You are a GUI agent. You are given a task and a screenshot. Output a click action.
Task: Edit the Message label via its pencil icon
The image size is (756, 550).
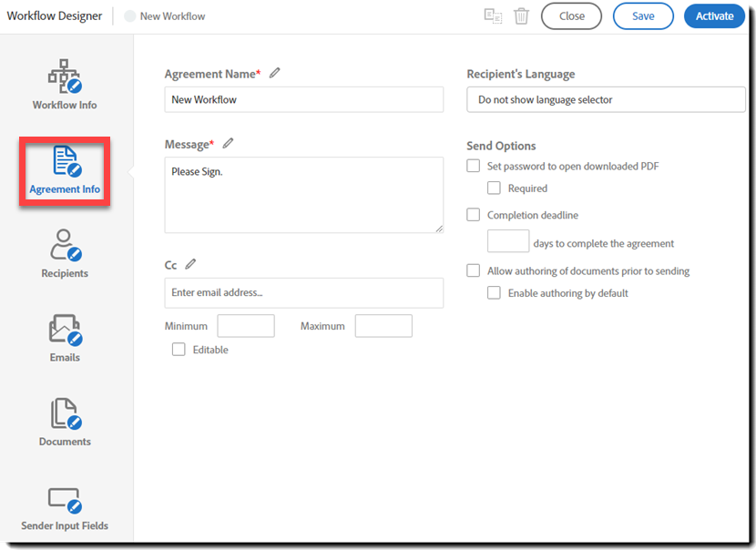[228, 144]
